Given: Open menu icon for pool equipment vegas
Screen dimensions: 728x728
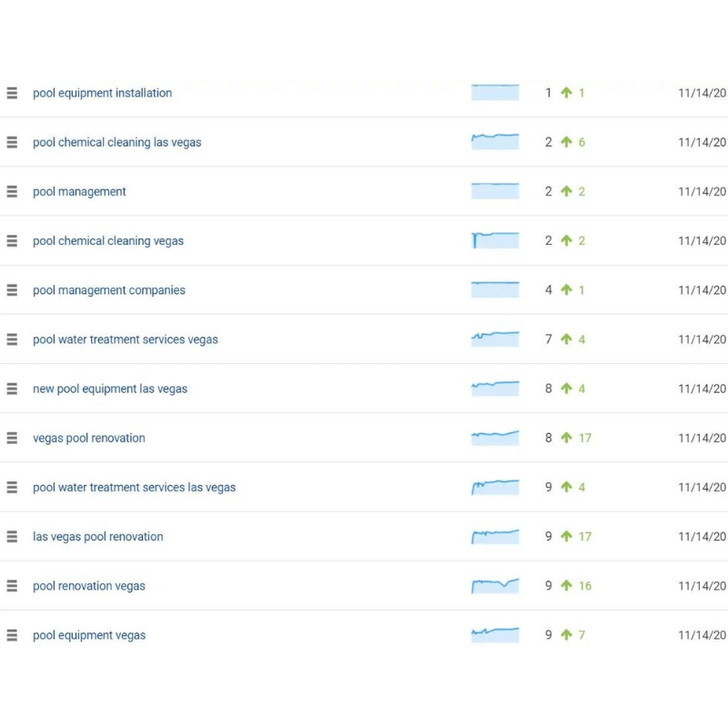Looking at the screenshot, I should (x=12, y=635).
